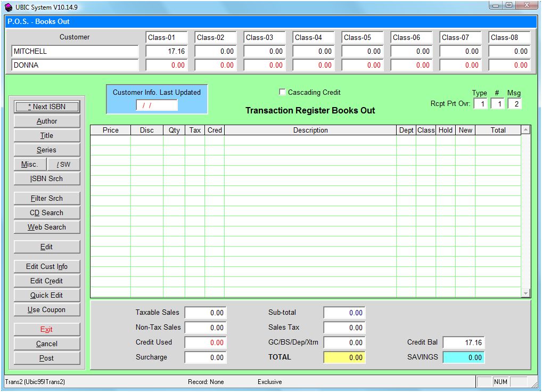Click the Class-08 header box
Viewport: 542px width, 392px height.
coord(510,37)
